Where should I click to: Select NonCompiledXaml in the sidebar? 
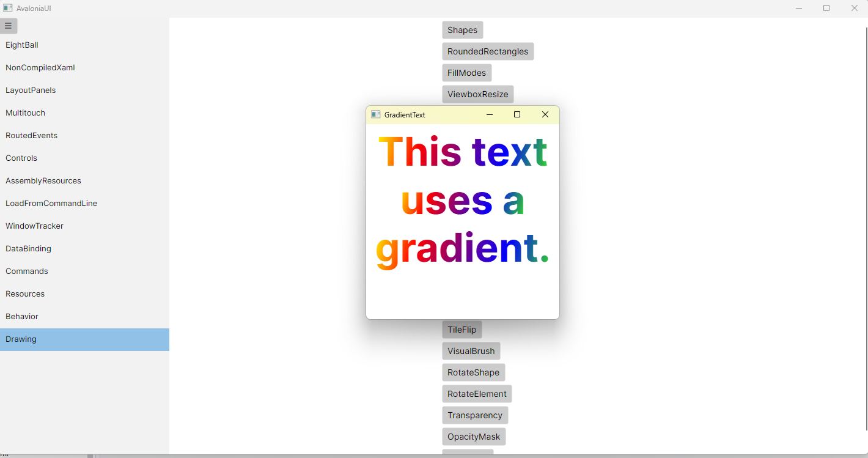point(84,68)
